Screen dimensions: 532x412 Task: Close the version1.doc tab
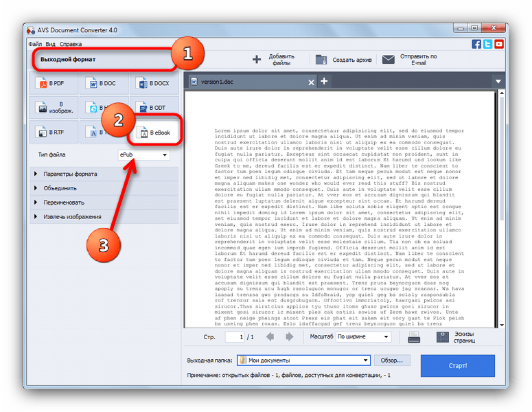pyautogui.click(x=311, y=82)
